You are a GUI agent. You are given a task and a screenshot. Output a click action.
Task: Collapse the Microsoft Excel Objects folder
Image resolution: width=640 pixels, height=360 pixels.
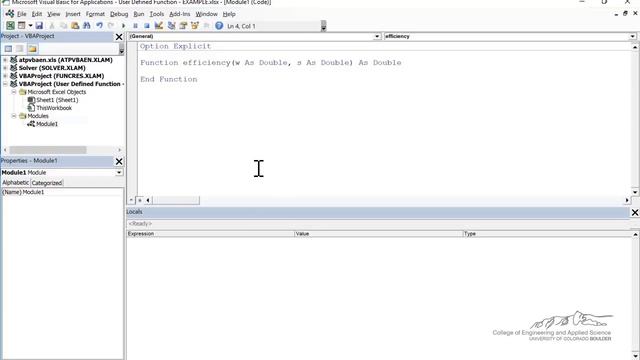14,92
